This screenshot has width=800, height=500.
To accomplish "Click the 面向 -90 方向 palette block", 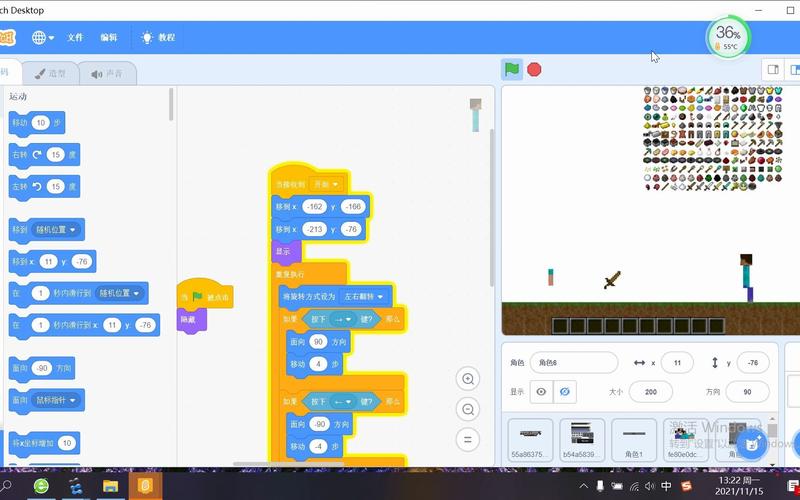I will point(42,368).
